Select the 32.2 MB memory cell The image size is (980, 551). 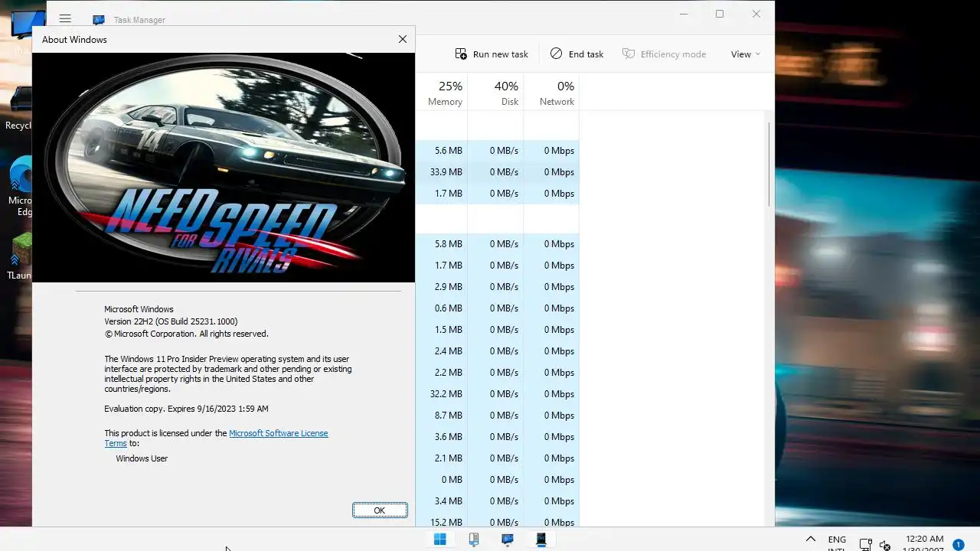pos(442,394)
